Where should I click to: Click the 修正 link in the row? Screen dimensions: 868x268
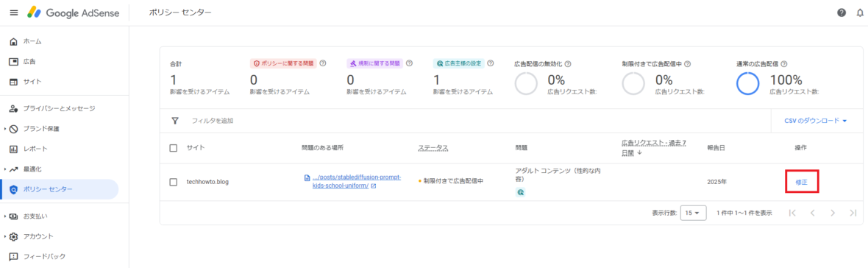801,182
